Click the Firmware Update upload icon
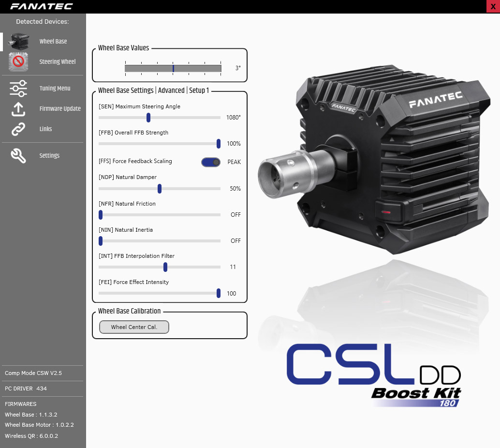Screen dimensions: 500x448 [18, 109]
